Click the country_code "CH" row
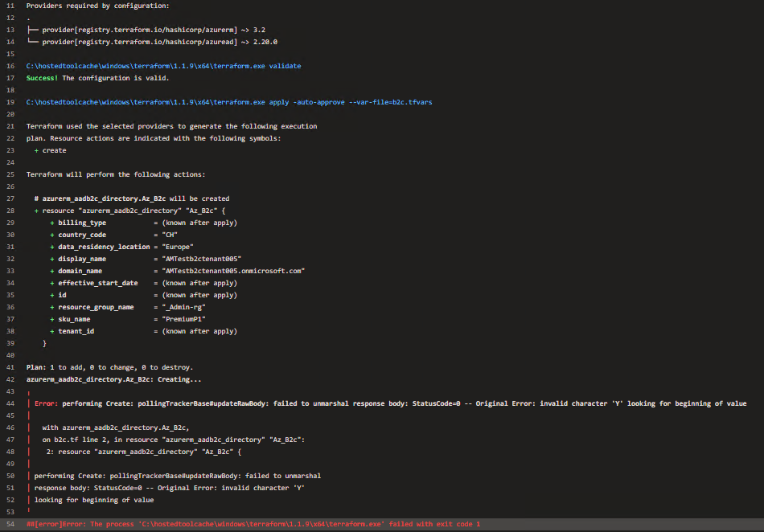 tap(114, 235)
